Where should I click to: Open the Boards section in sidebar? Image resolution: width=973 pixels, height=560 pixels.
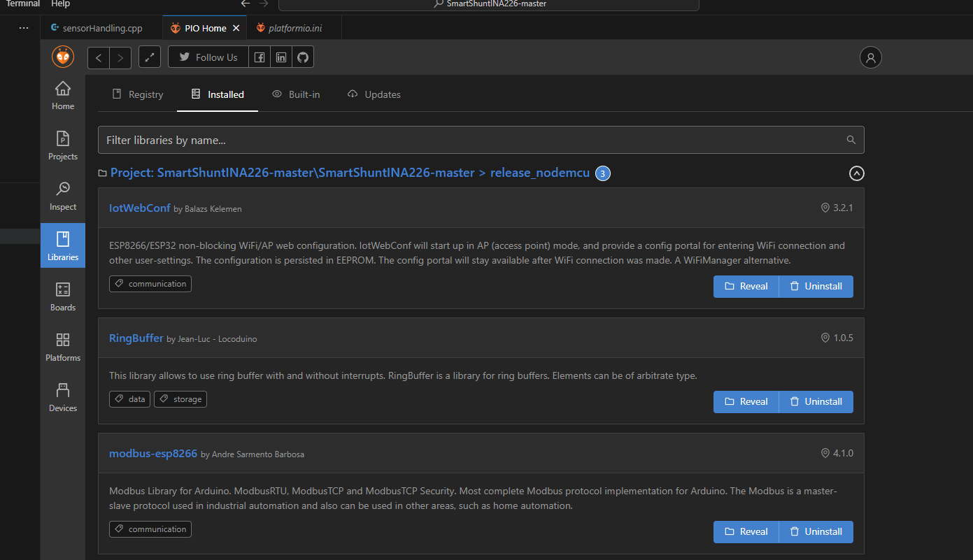63,297
